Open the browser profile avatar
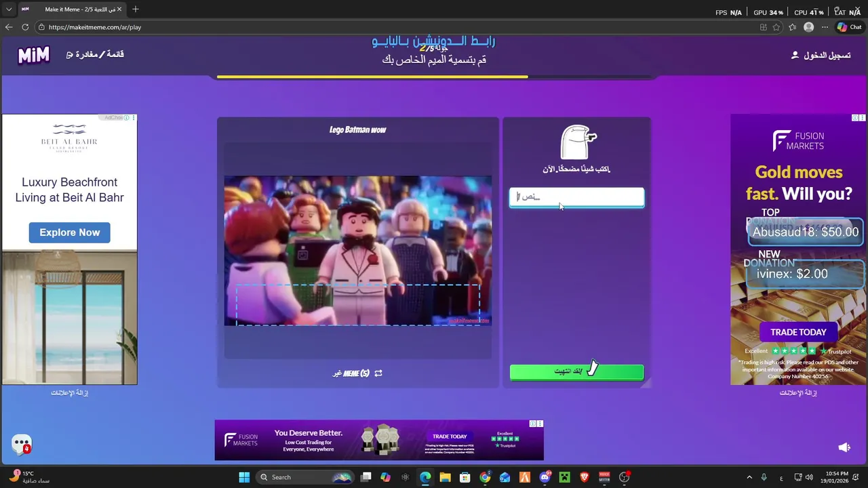The image size is (868, 488). tap(808, 27)
